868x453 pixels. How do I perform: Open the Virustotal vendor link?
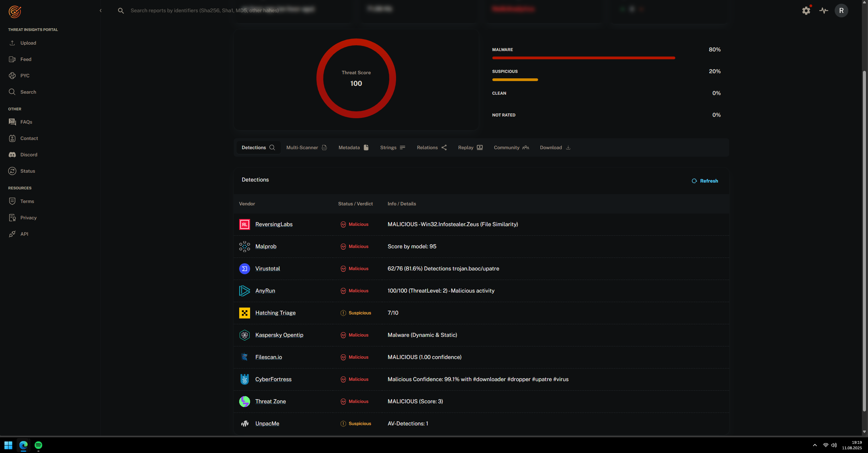[x=267, y=269]
